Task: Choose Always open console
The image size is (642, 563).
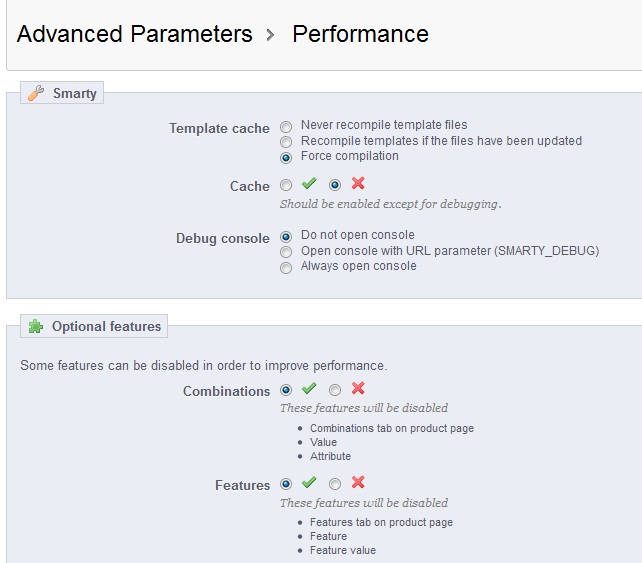Action: pyautogui.click(x=286, y=268)
